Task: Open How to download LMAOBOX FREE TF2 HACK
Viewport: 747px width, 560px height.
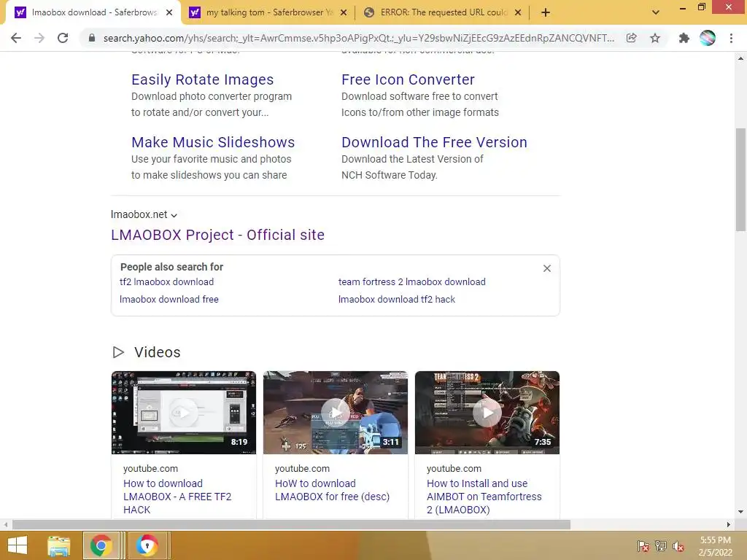Action: click(x=177, y=496)
